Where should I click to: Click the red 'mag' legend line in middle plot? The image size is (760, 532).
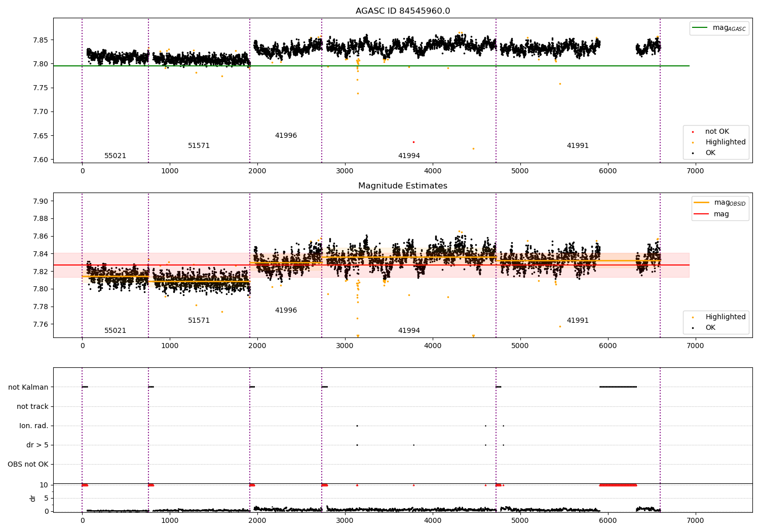pos(701,214)
